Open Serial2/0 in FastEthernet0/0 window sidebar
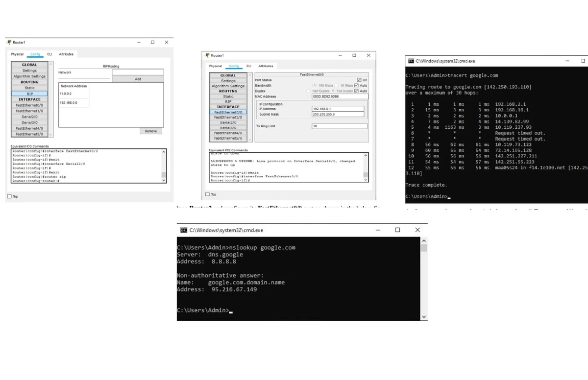 pyautogui.click(x=228, y=122)
